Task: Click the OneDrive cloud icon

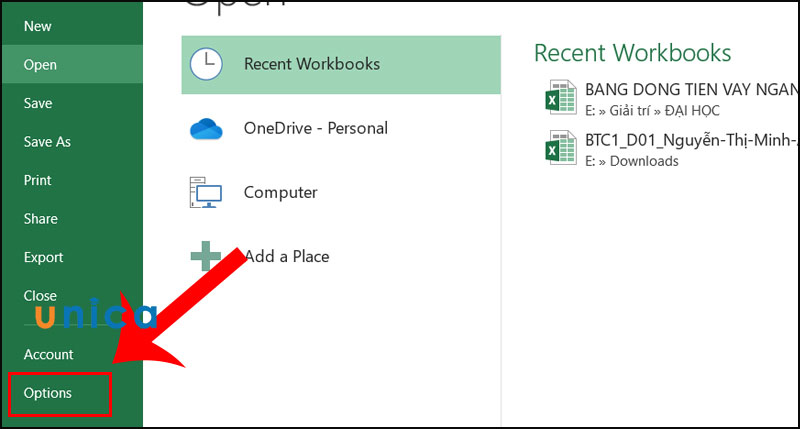Action: pyautogui.click(x=205, y=129)
